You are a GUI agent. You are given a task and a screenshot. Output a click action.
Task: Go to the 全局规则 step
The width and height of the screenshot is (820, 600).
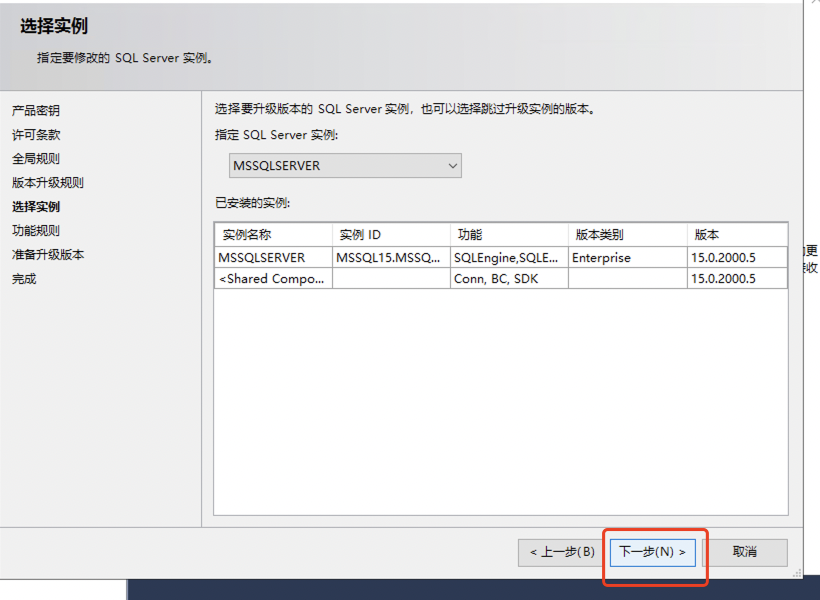coord(36,159)
